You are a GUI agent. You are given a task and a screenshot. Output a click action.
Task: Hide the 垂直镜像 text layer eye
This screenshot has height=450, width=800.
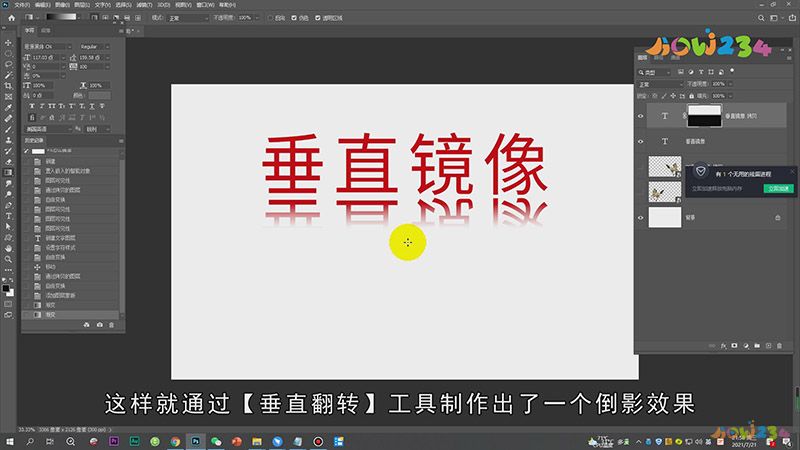[641, 141]
